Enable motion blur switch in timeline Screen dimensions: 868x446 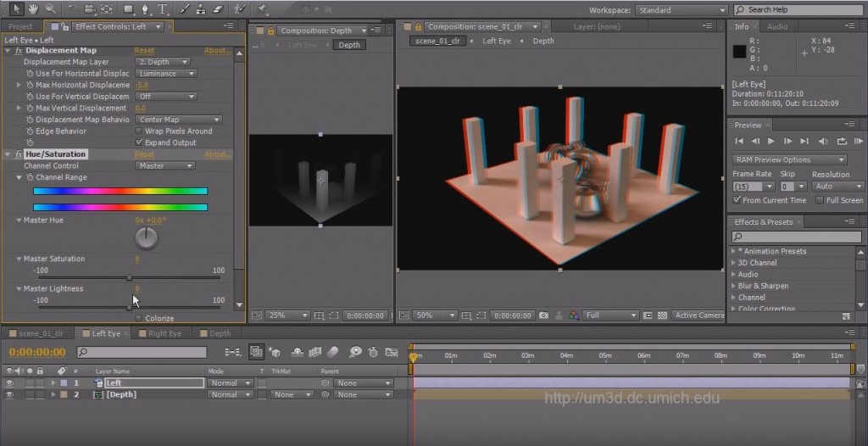coord(334,352)
